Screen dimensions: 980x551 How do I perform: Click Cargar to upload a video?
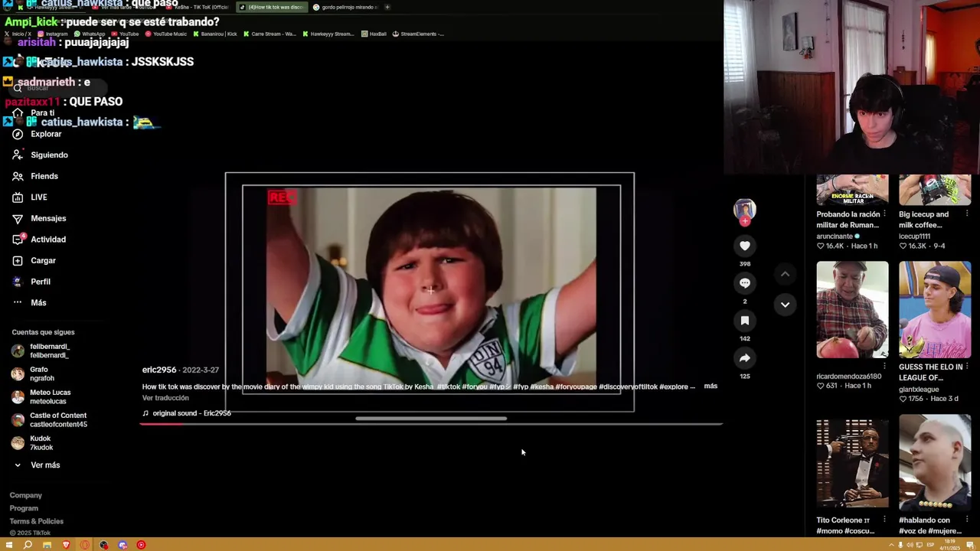(x=34, y=260)
